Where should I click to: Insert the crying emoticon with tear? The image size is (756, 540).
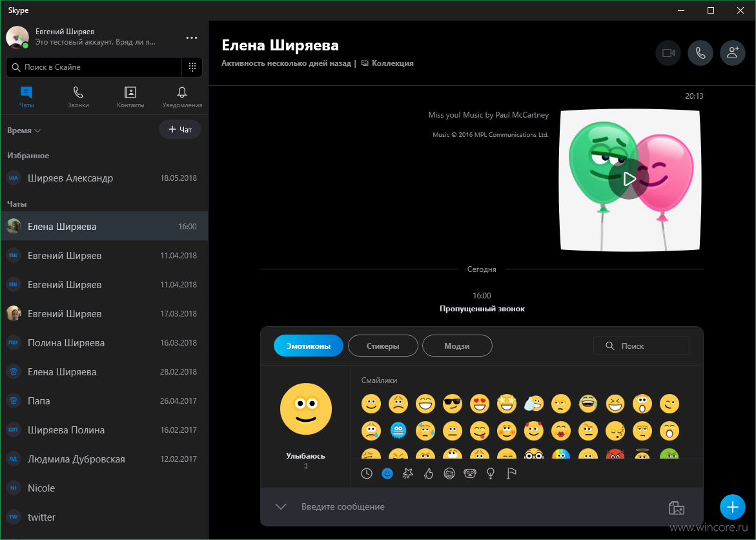tap(371, 431)
